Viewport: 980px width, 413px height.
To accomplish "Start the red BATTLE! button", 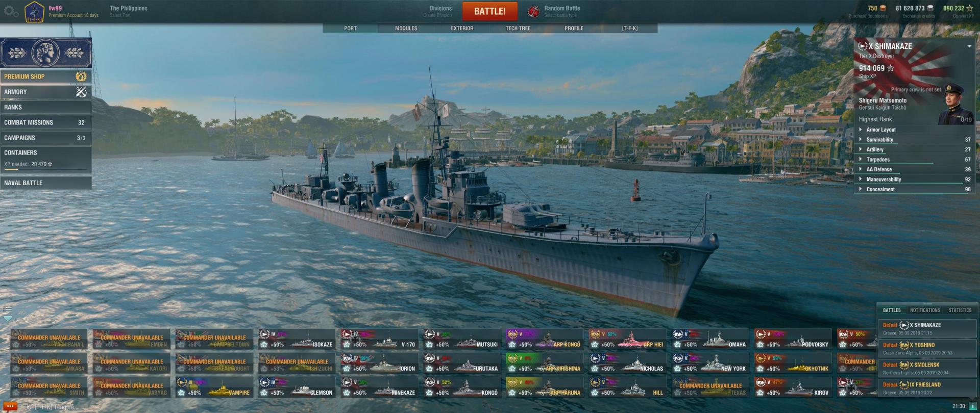I will [489, 11].
